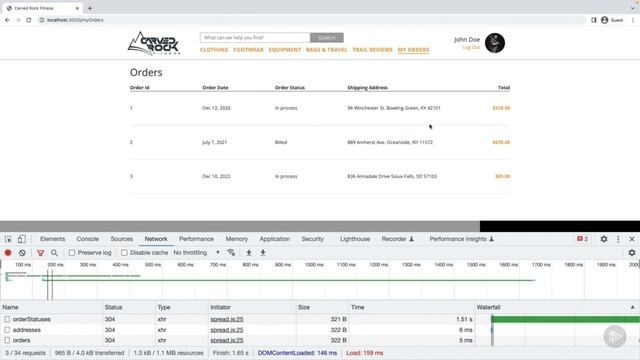Screen dimensions: 640x360
Task: Click the Log Out link
Action: (x=471, y=47)
